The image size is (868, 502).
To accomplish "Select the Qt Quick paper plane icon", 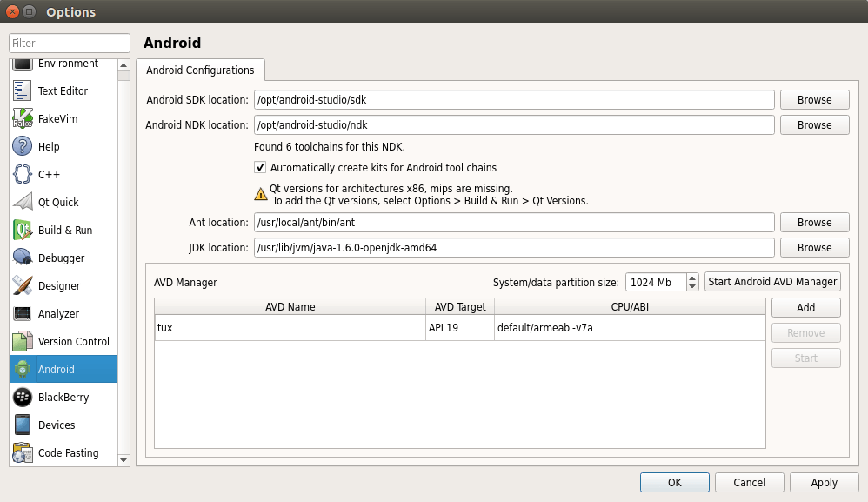I will (x=23, y=202).
